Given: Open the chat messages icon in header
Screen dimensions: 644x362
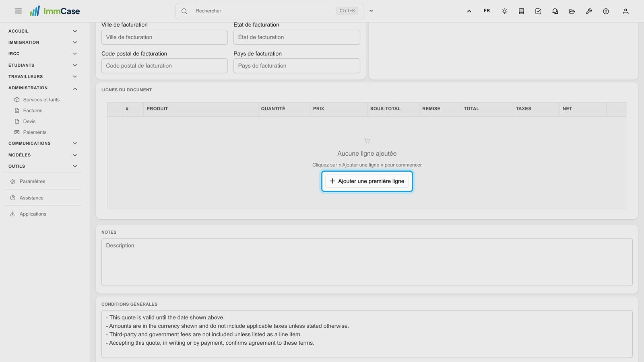Looking at the screenshot, I should (555, 11).
